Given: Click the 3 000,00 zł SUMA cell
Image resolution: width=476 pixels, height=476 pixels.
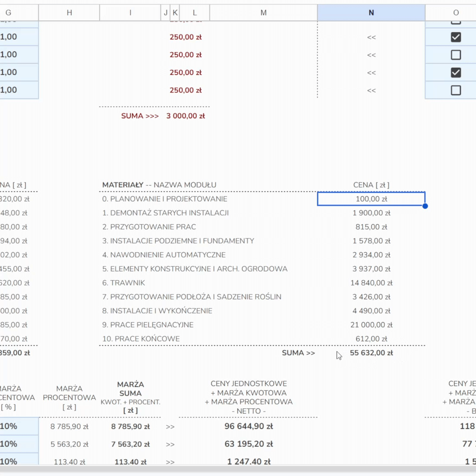Looking at the screenshot, I should pyautogui.click(x=186, y=116).
